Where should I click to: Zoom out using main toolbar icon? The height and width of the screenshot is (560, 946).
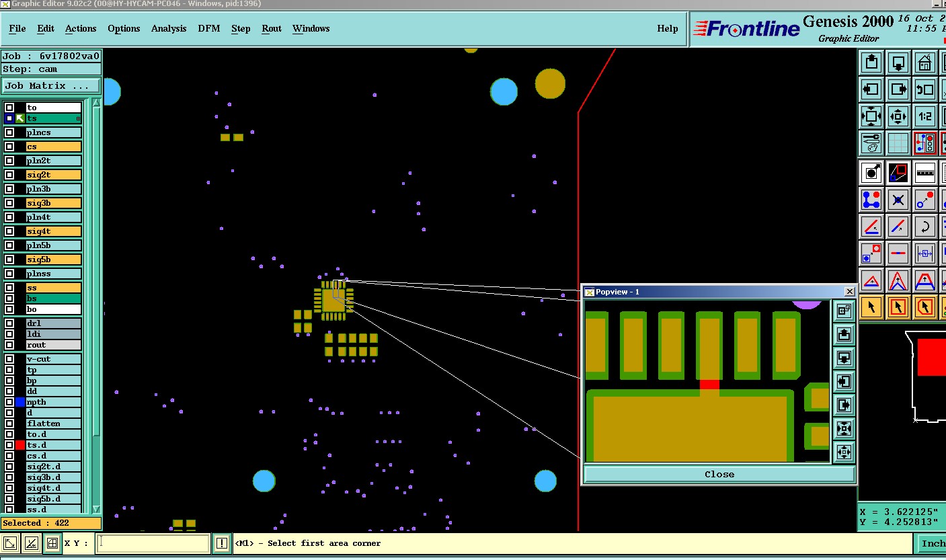898,116
